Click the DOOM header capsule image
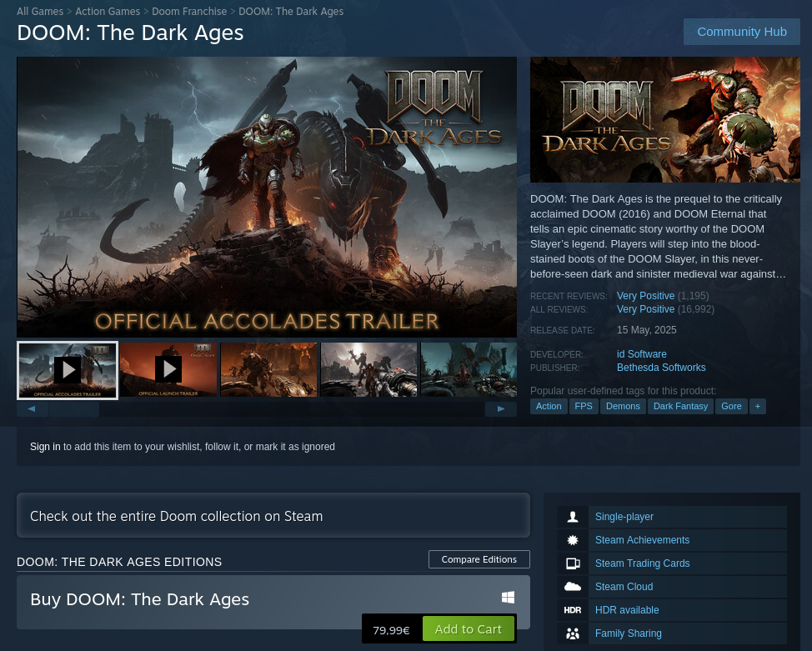Viewport: 812px width, 651px height. [665, 120]
